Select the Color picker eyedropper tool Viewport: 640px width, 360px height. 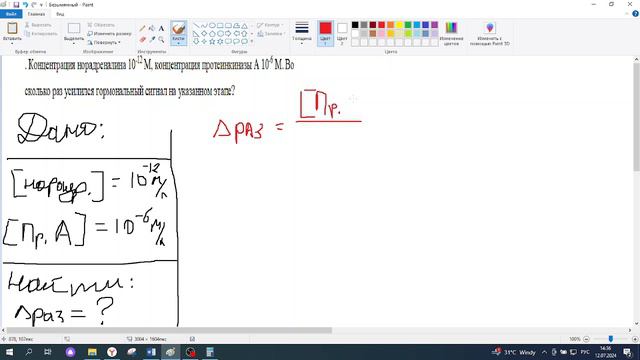(152, 39)
